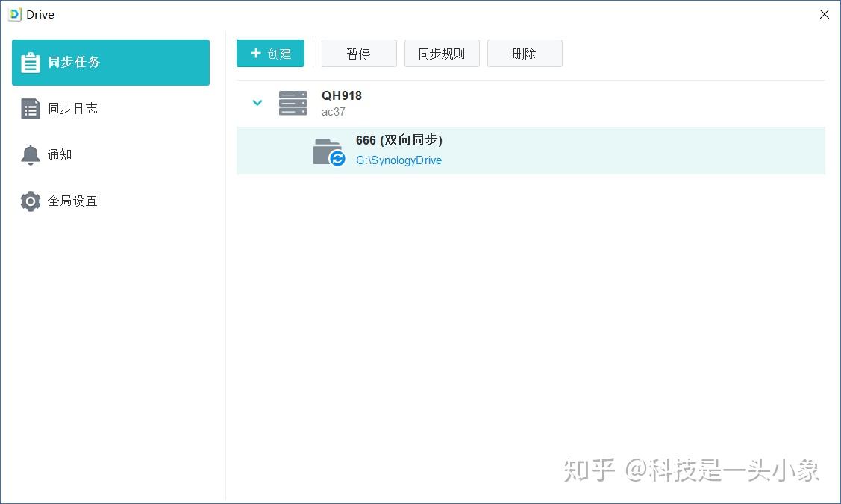Click the QH918 NAS server icon

click(293, 103)
